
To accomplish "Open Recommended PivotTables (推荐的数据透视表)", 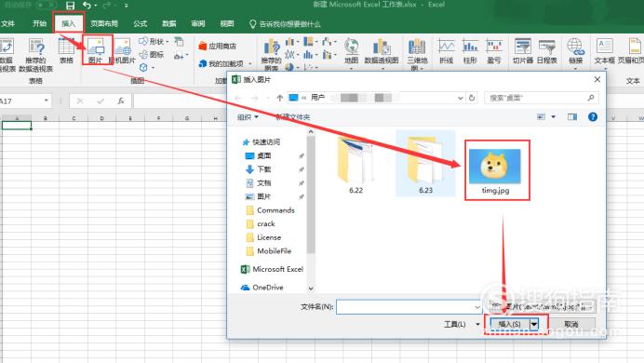I will tap(35, 55).
